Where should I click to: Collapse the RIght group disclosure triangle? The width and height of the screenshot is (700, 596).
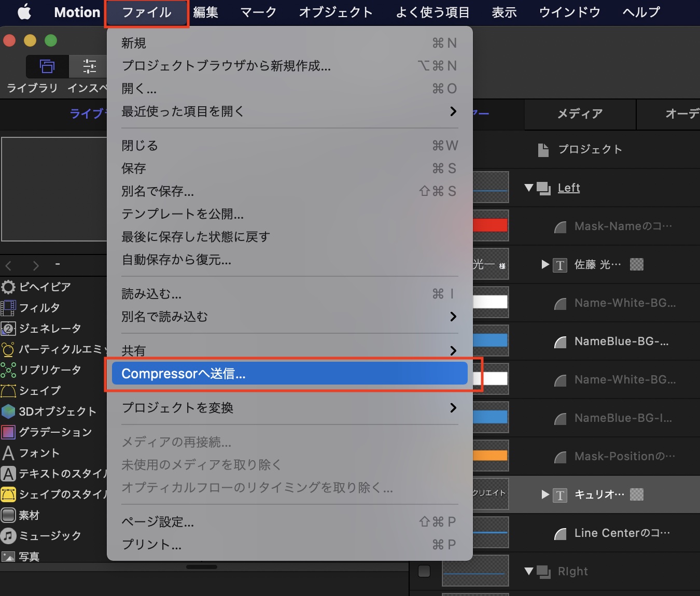point(529,571)
